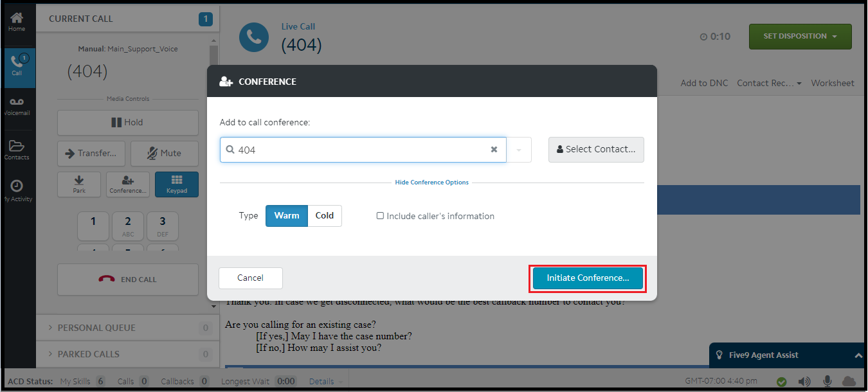
Task: Open the Worksheet tab
Action: (x=833, y=83)
